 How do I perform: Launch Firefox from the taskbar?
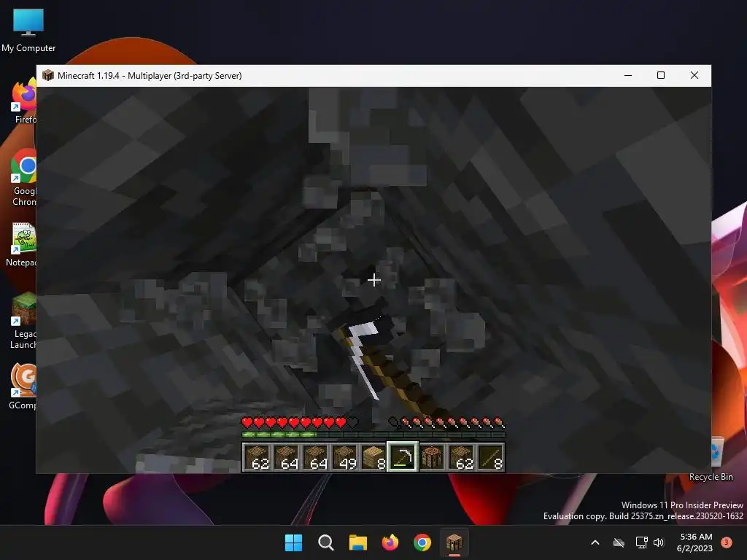(390, 542)
